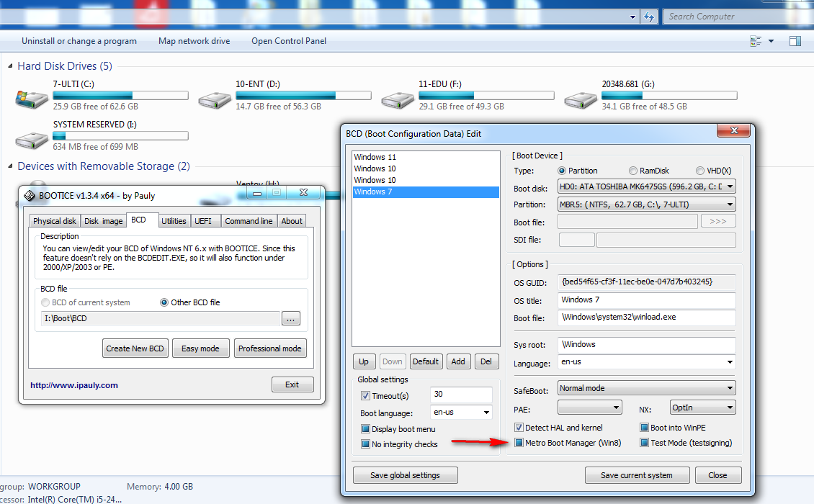Image resolution: width=814 pixels, height=504 pixels.
Task: Toggle the Explorer preview pane icon
Action: point(795,41)
